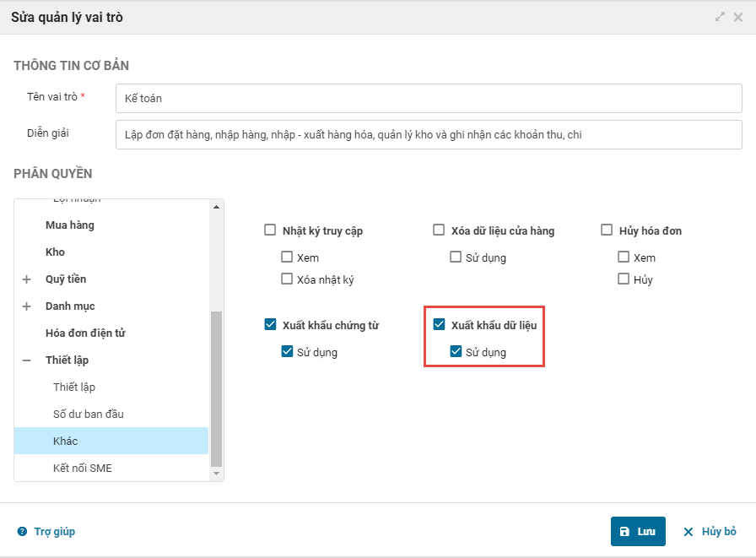The image size is (756, 558).
Task: Open the Trợ giúp help link
Action: click(55, 532)
